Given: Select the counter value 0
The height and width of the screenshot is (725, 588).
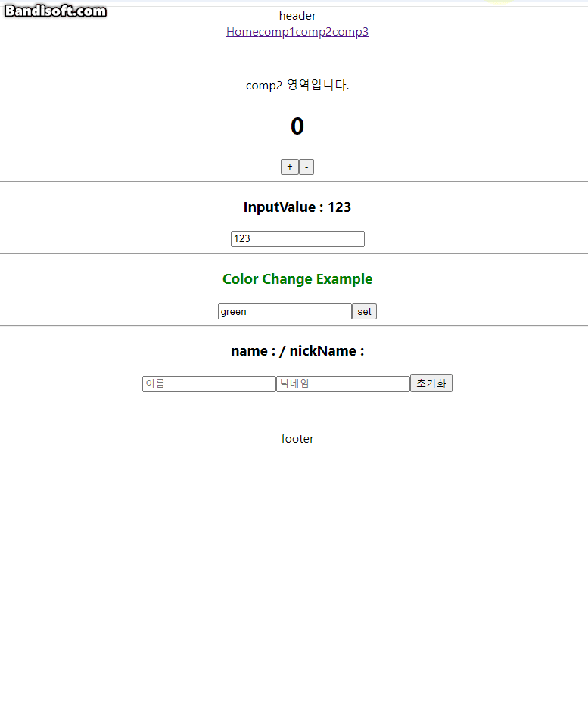Looking at the screenshot, I should [x=297, y=126].
